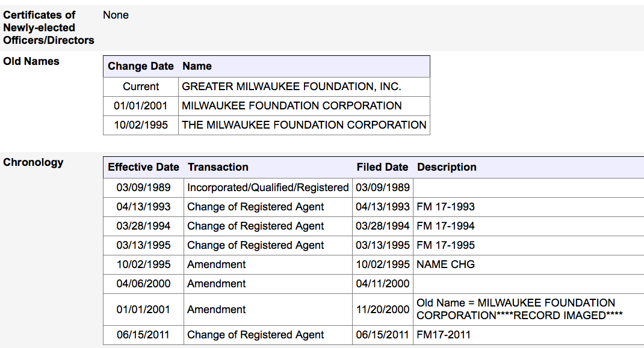The image size is (644, 348).
Task: Click the 04/11/2000 filed date cell
Action: (382, 284)
